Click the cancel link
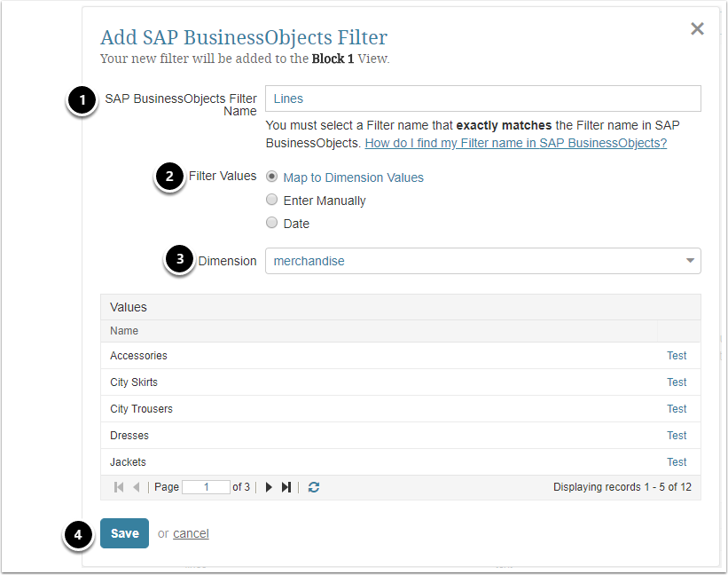The height and width of the screenshot is (575, 728). [191, 533]
